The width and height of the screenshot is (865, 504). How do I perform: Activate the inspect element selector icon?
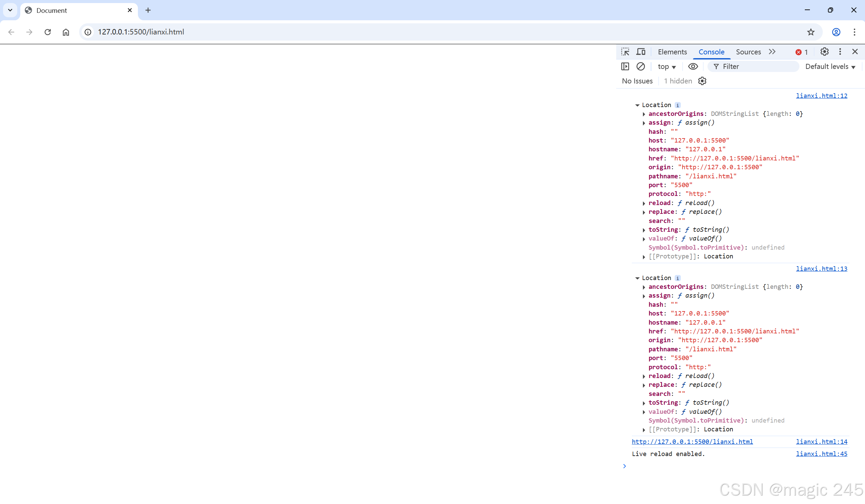coord(625,52)
